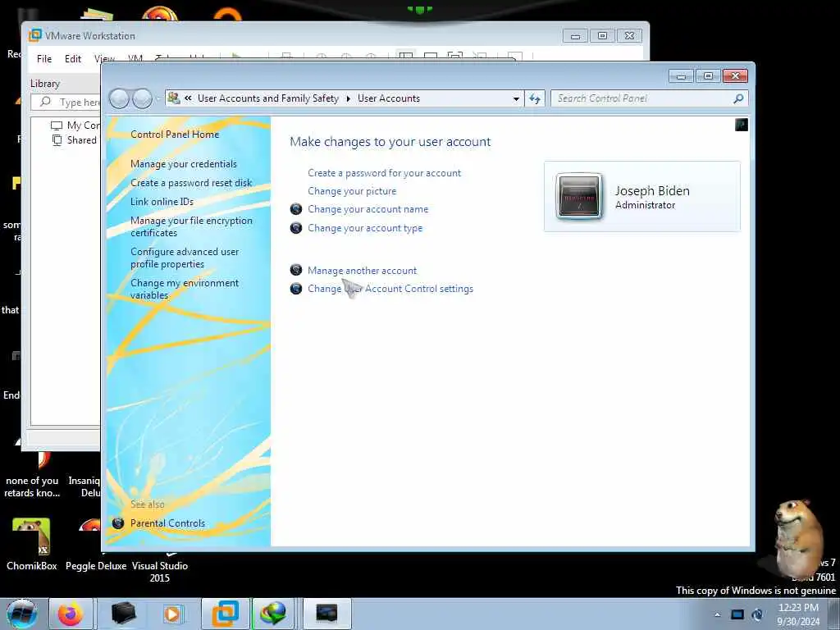Click the refresh button next to address bar
Viewport: 840px width, 630px height.
click(x=535, y=98)
